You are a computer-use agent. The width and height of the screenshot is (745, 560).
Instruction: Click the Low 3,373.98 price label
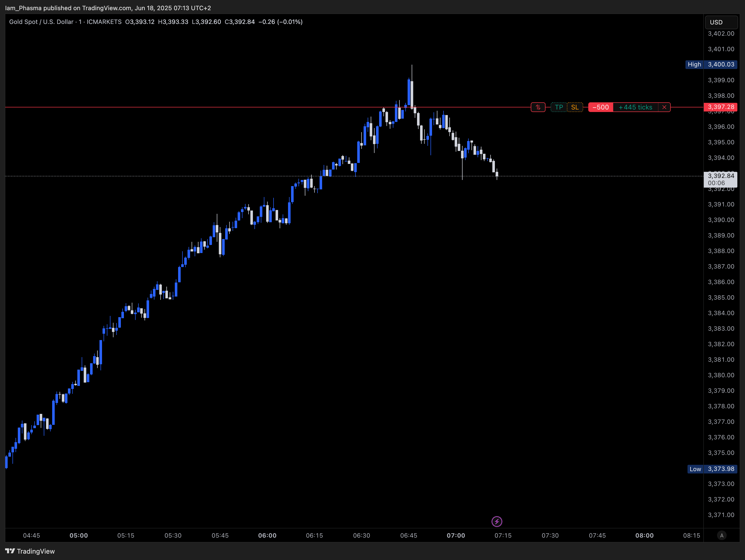click(x=712, y=469)
